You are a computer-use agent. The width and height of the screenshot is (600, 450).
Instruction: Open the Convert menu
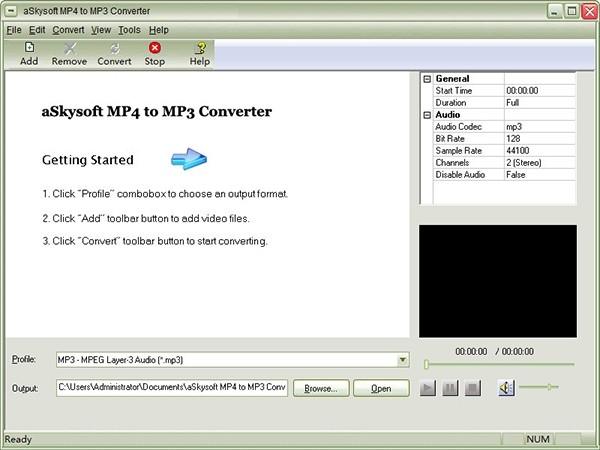click(x=68, y=30)
